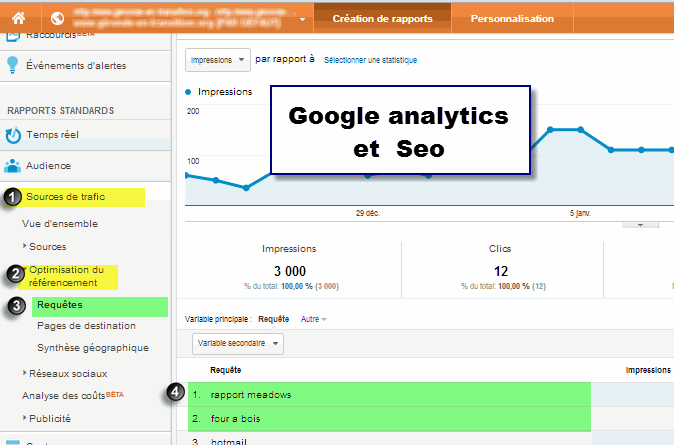Select Requête as primary dimension
This screenshot has width=674, height=445.
tap(273, 319)
